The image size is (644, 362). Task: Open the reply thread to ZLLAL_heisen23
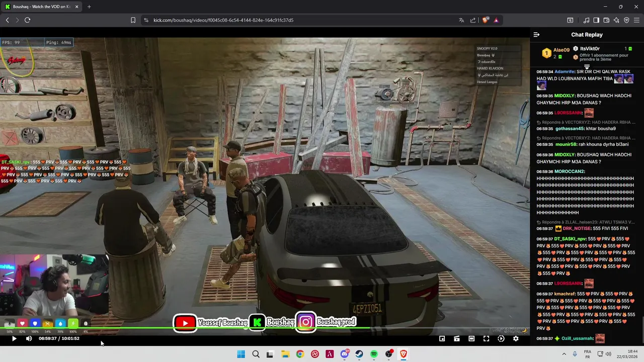586,222
